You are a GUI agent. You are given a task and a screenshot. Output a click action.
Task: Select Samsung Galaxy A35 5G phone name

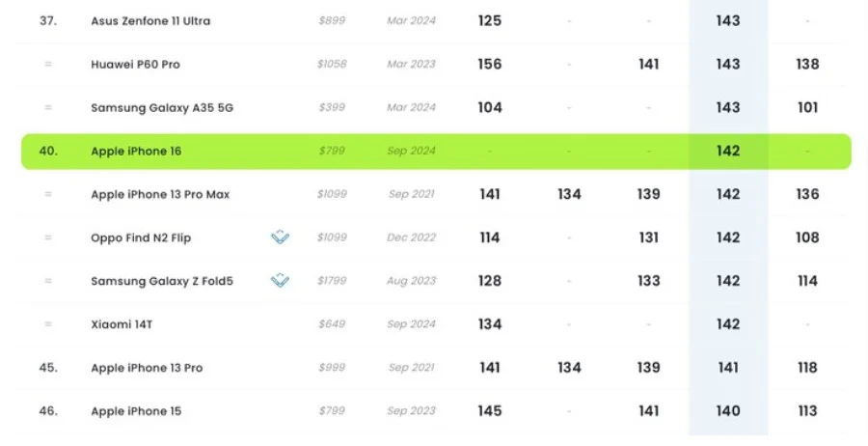tap(162, 107)
